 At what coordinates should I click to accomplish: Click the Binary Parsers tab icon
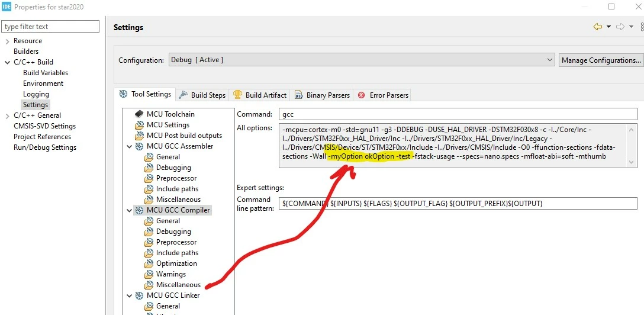(298, 95)
